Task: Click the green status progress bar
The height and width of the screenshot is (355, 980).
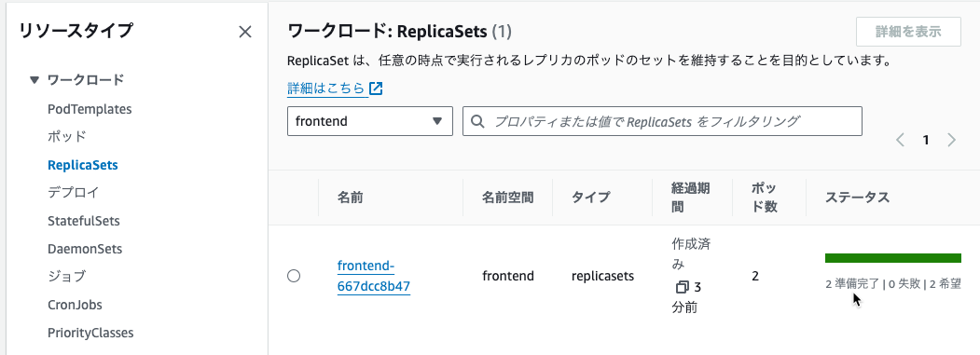Action: point(892,258)
